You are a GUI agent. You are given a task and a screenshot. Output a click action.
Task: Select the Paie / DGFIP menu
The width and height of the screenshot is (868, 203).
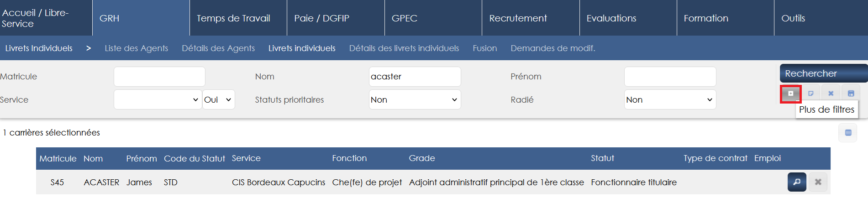tap(321, 18)
